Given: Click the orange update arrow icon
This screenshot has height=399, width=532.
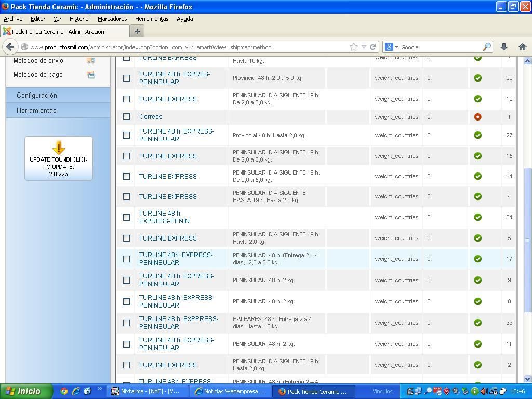Looking at the screenshot, I should [59, 148].
